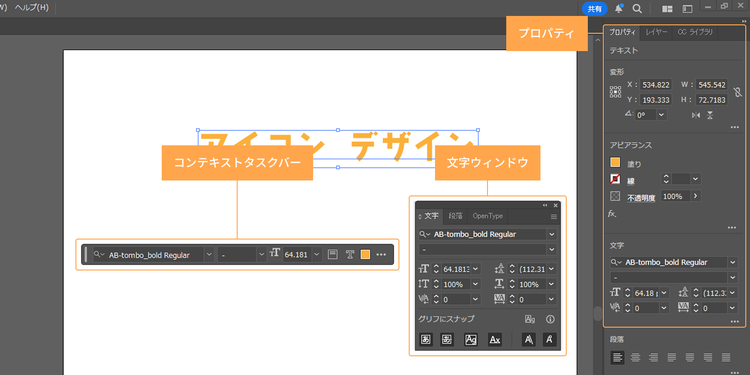Expand rotation angle dropdown in Transform
This screenshot has width=750, height=375.
pos(662,115)
